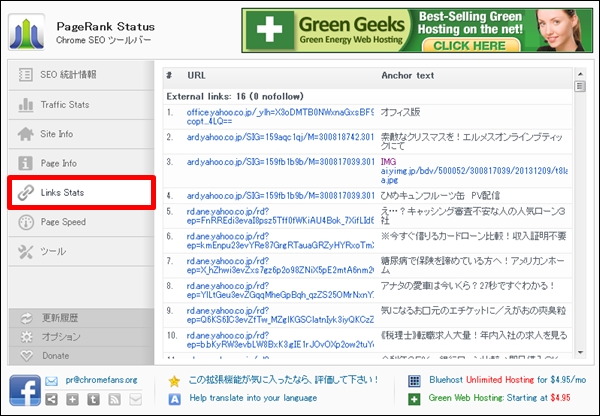Image resolution: width=600 pixels, height=416 pixels.
Task: Open link 3 ard.yahoo.co.jp URL
Action: [280, 162]
